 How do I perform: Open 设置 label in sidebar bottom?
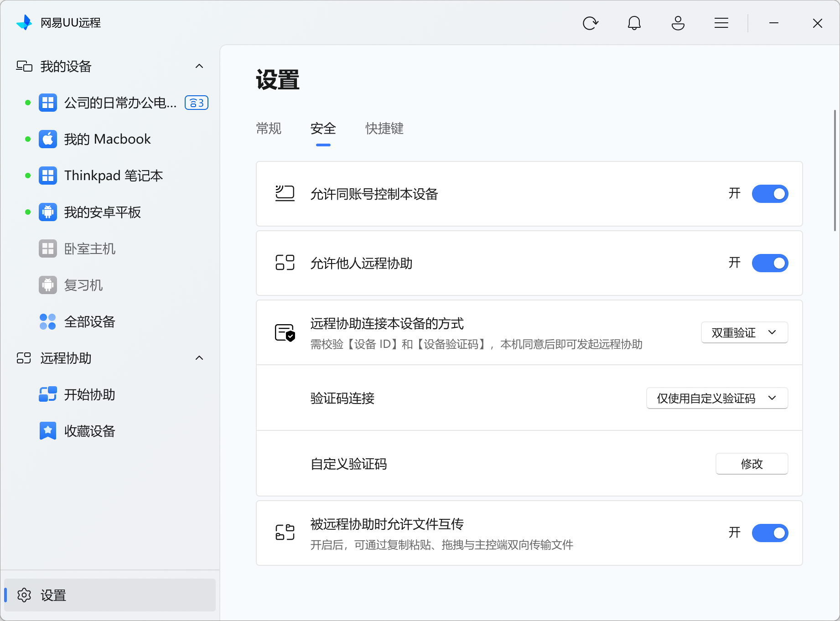tap(53, 595)
